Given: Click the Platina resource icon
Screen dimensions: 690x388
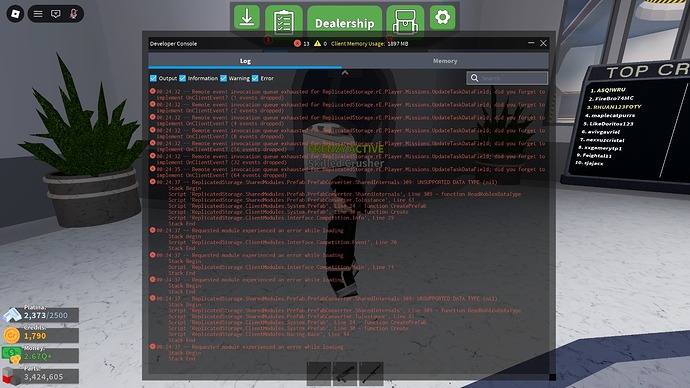Looking at the screenshot, I should tap(12, 315).
